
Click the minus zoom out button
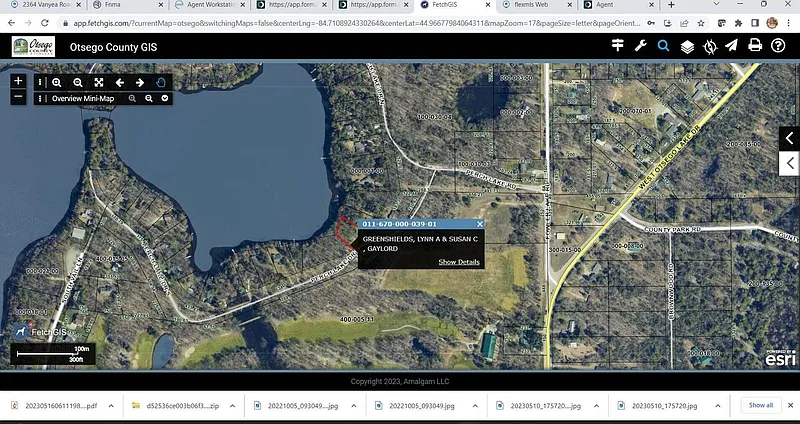point(18,97)
